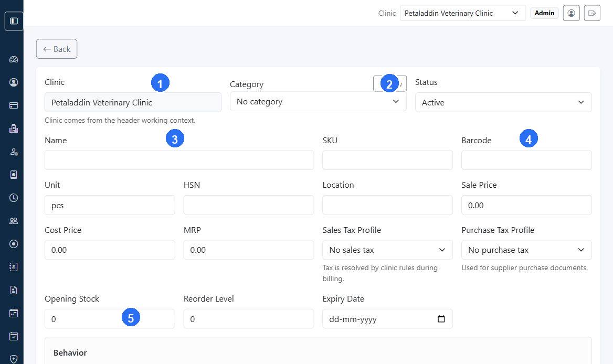The width and height of the screenshot is (613, 364).
Task: Collapse the sidebar with the panel toggle icon
Action: coord(14,21)
